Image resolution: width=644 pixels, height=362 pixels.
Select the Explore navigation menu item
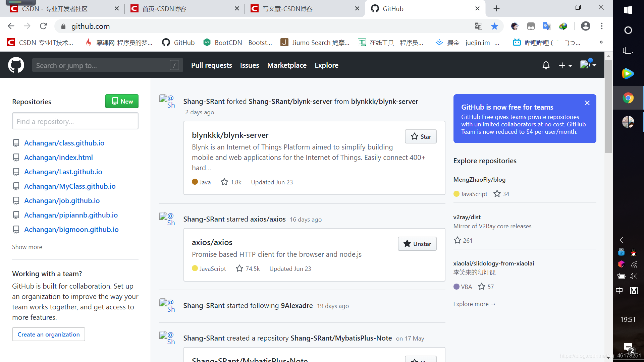[x=326, y=65]
